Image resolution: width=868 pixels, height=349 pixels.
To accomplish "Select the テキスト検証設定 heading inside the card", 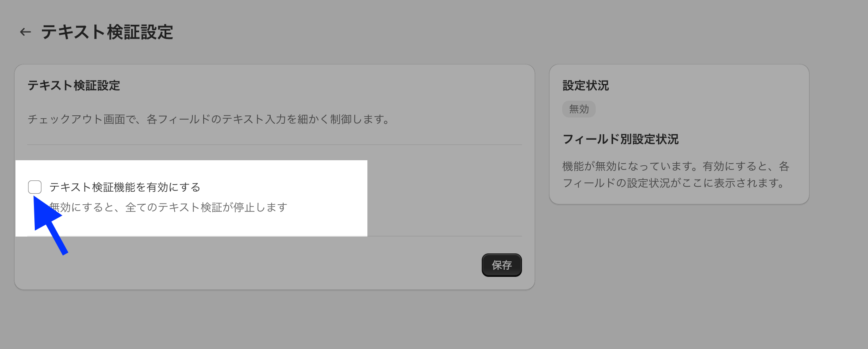I will click(x=74, y=86).
